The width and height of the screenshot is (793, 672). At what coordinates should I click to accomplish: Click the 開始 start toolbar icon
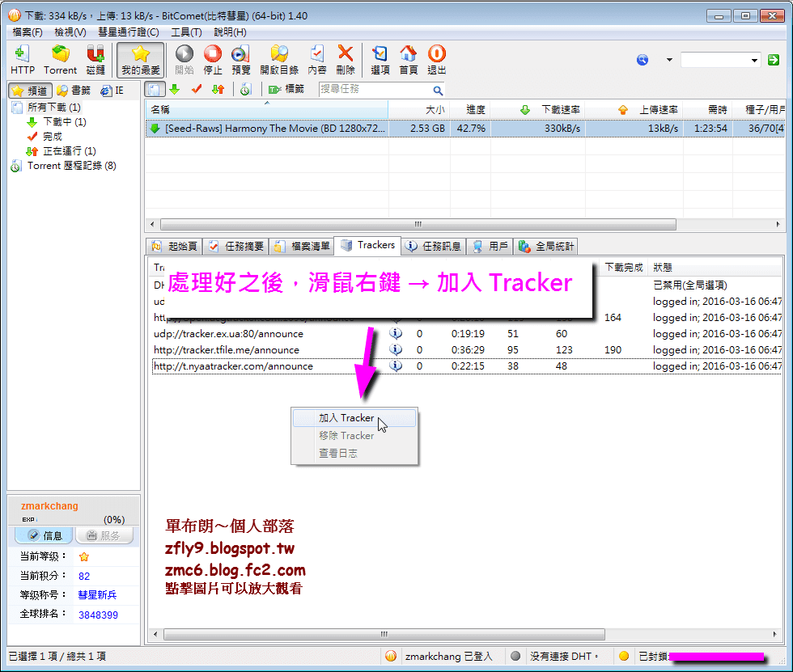coord(184,60)
